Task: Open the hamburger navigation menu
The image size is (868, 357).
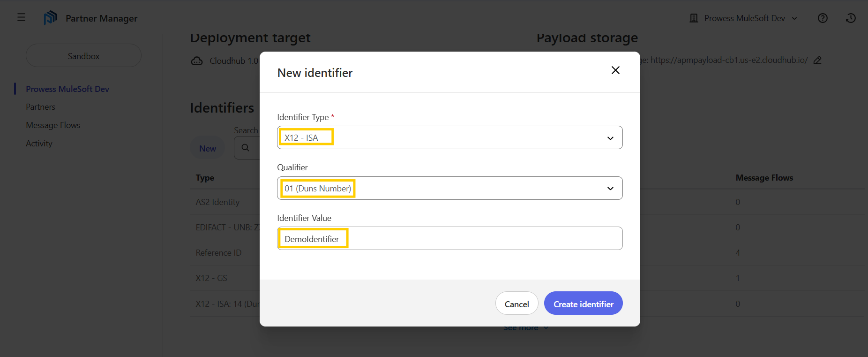Action: [21, 18]
